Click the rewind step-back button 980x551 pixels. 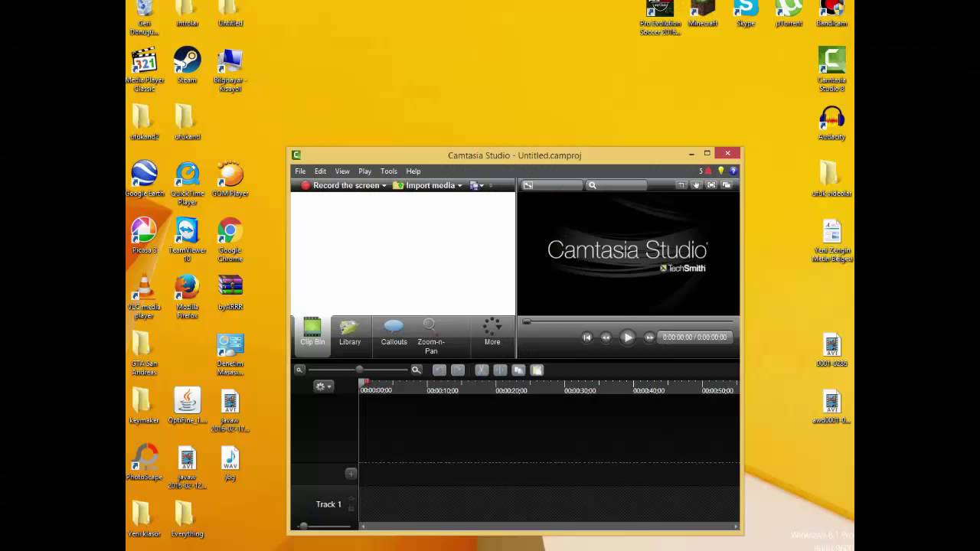[x=606, y=337]
